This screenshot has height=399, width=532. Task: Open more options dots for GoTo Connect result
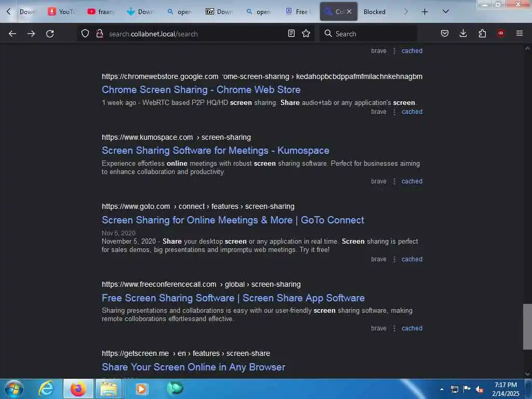[394, 259]
